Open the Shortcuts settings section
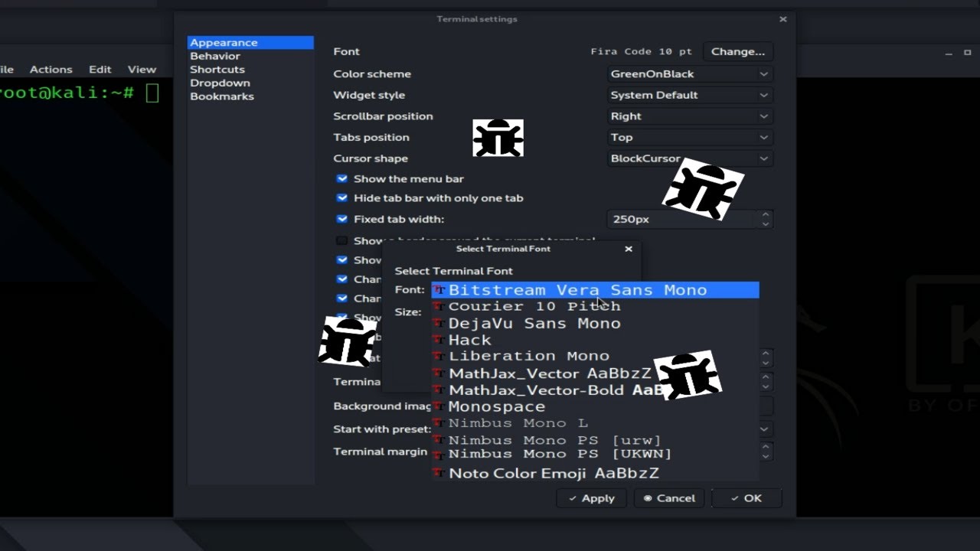Screen dimensions: 980x551 click(x=217, y=70)
